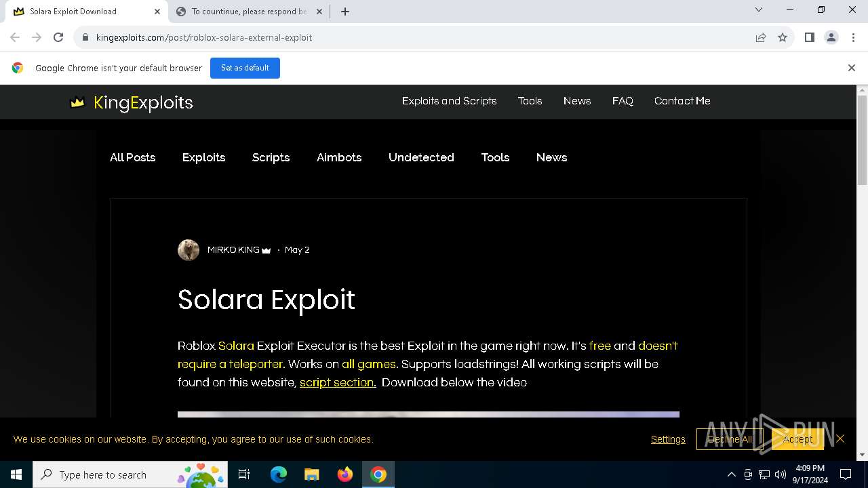
Task: Launch Microsoft Edge from taskbar
Action: point(279,474)
